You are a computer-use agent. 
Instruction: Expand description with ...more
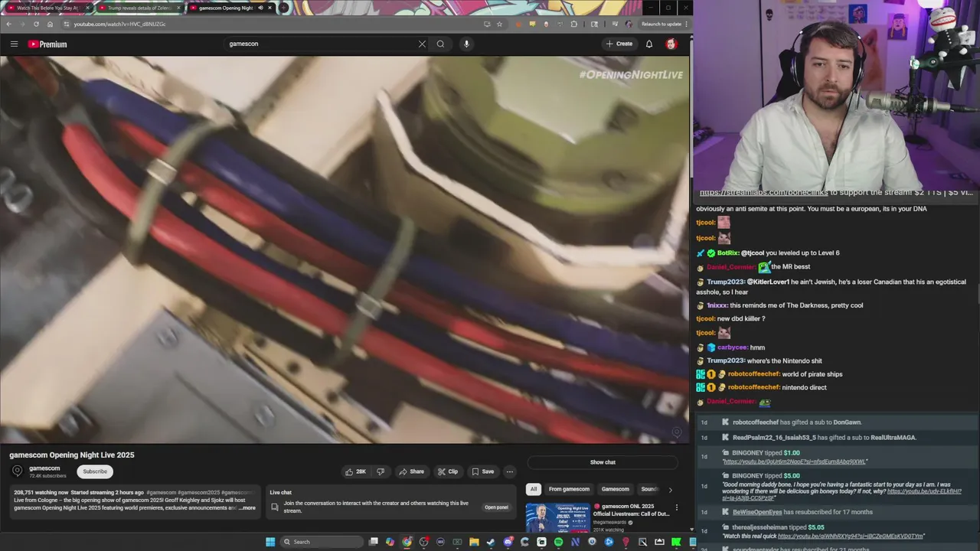click(x=247, y=507)
